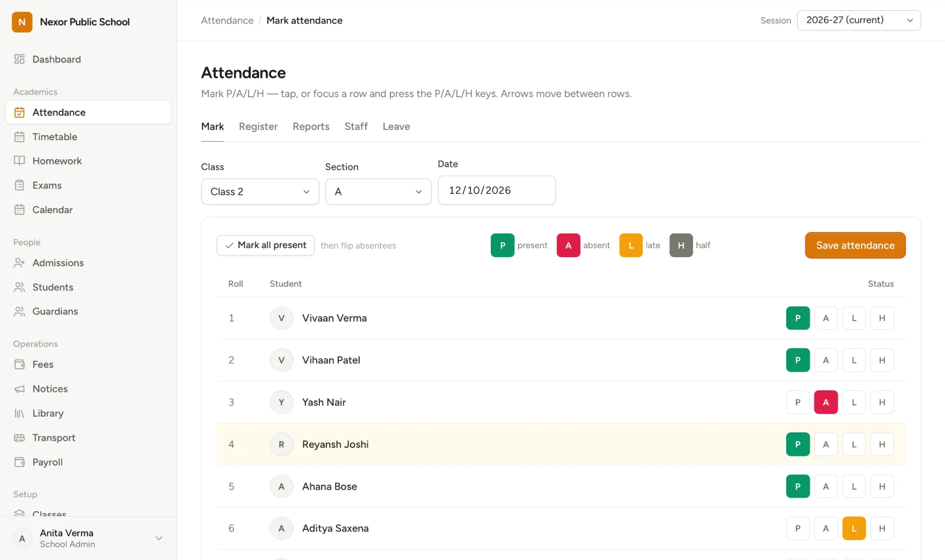Viewport: 945px width, 560px height.
Task: Click the Notices megaphone icon
Action: [19, 389]
